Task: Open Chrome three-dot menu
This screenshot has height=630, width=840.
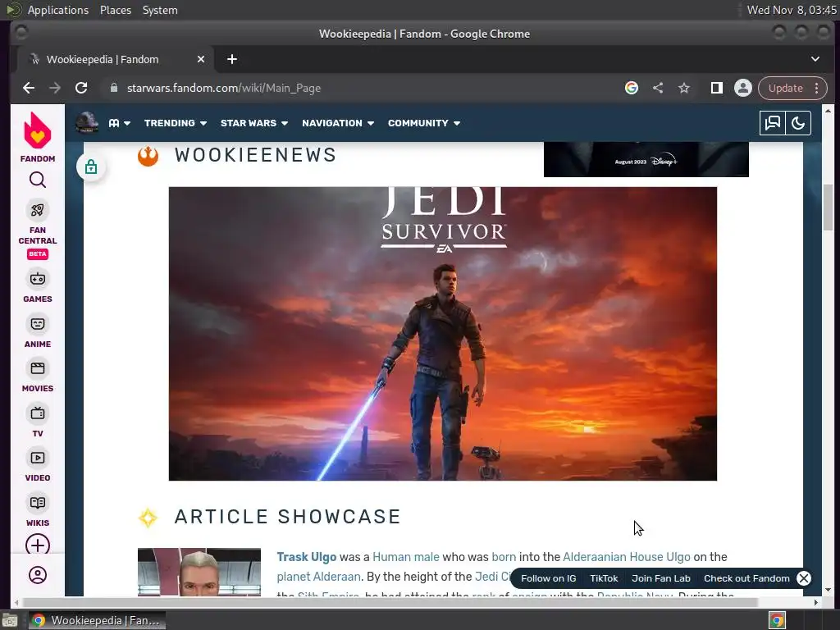Action: 816,88
